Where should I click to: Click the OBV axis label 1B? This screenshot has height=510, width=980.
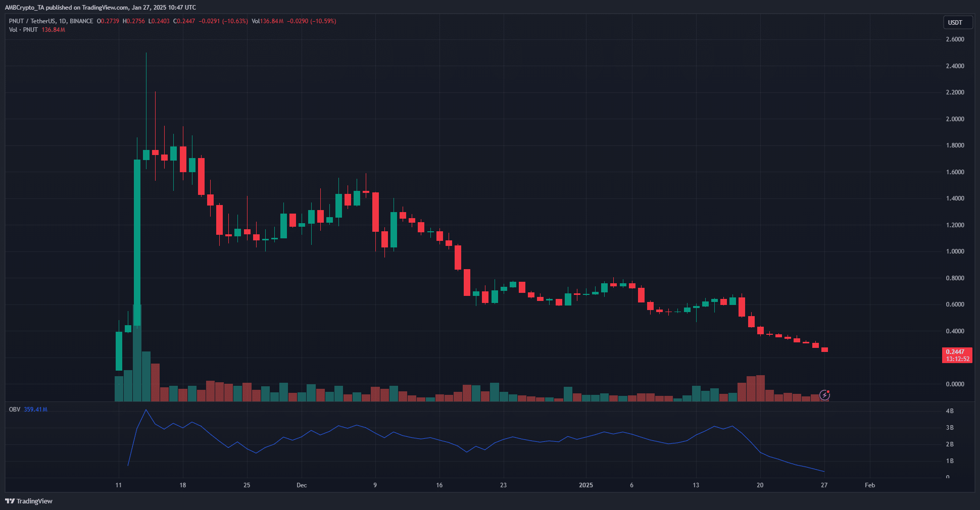coord(950,461)
